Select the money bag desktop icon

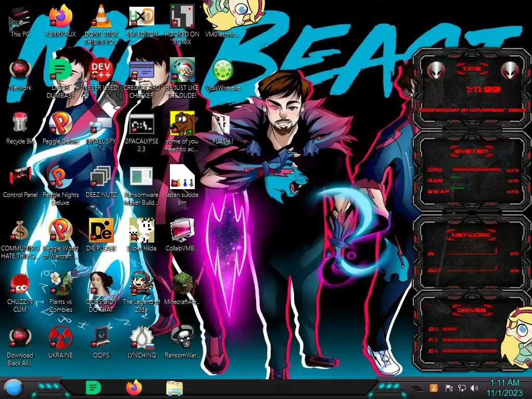(20, 231)
